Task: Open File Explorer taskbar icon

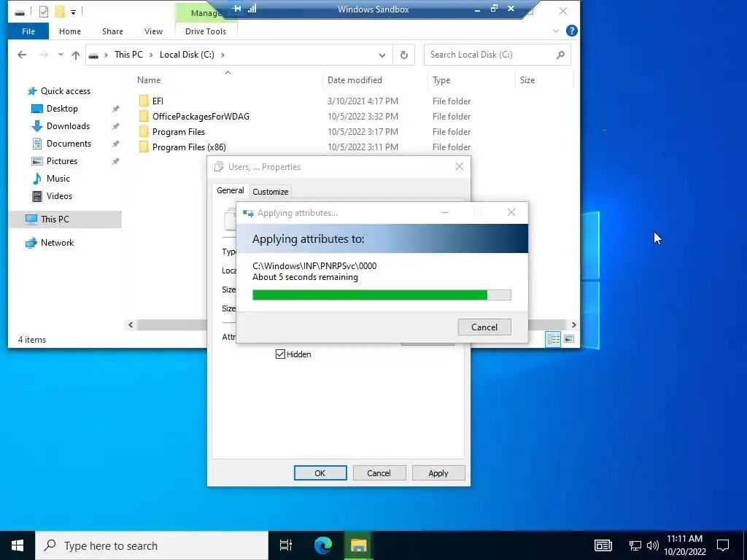Action: pyautogui.click(x=359, y=545)
